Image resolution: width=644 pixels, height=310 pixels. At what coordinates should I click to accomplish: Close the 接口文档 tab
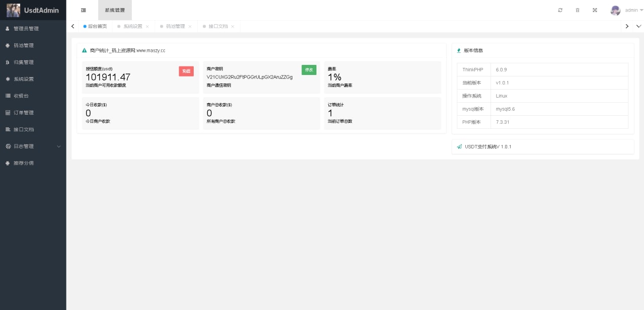[x=232, y=26]
